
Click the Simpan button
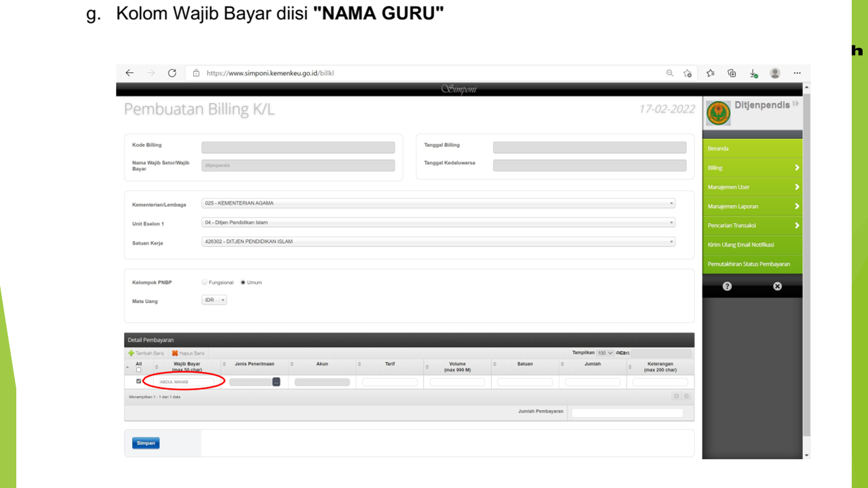146,443
